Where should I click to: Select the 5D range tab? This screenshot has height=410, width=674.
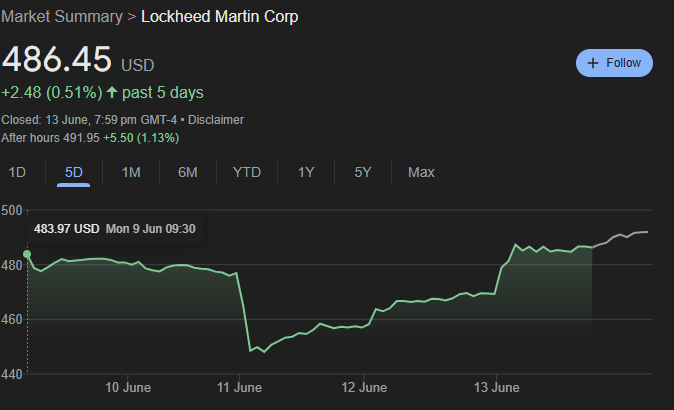74,172
